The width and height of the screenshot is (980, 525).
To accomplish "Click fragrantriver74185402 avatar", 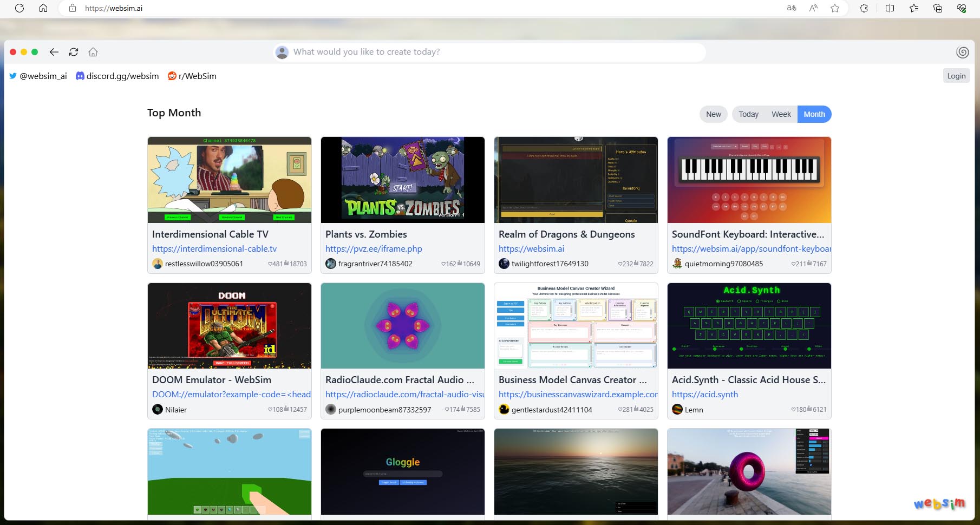I will 331,264.
